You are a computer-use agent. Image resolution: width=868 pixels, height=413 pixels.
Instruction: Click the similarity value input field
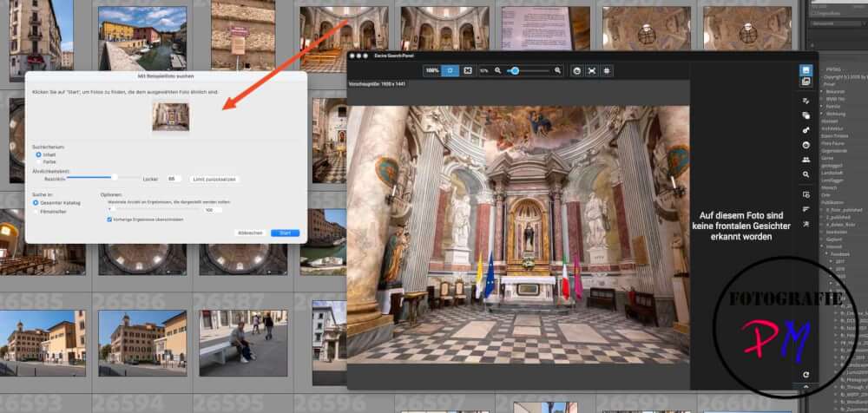click(174, 178)
